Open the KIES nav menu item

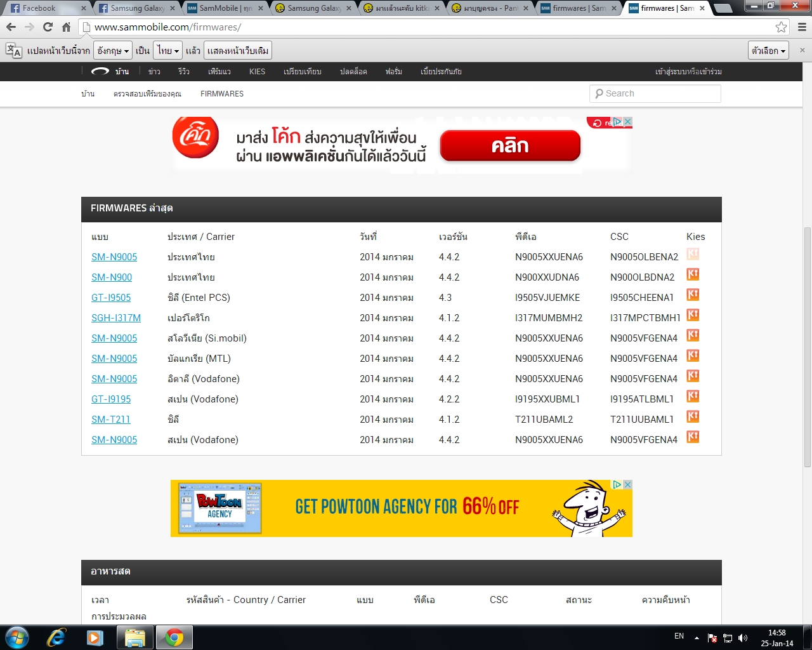tap(258, 71)
